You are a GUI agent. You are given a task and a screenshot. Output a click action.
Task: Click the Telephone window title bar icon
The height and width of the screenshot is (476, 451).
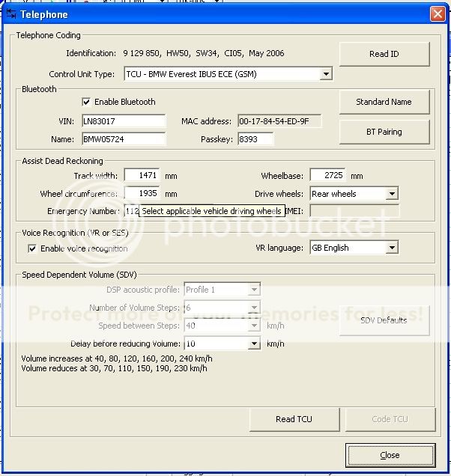pos(11,14)
